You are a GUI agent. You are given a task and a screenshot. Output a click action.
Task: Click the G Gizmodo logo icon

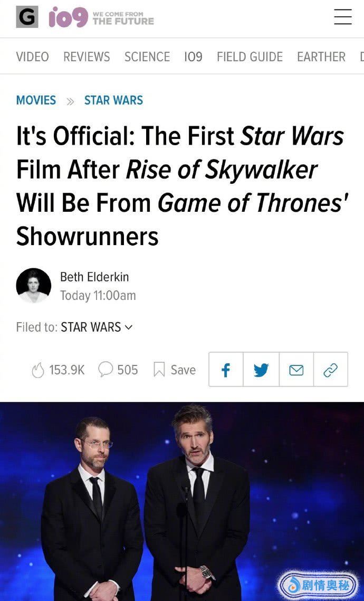pos(27,17)
